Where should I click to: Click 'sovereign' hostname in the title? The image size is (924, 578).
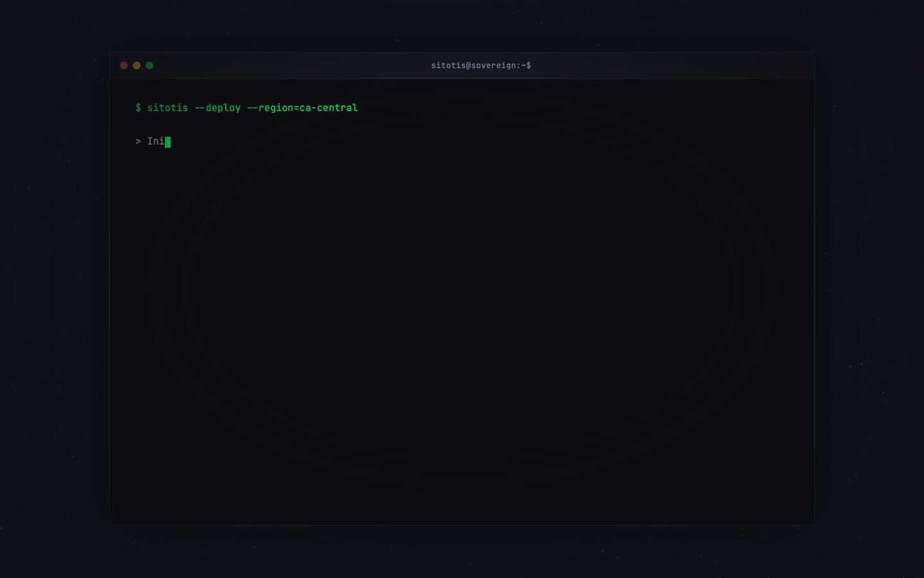pyautogui.click(x=493, y=66)
